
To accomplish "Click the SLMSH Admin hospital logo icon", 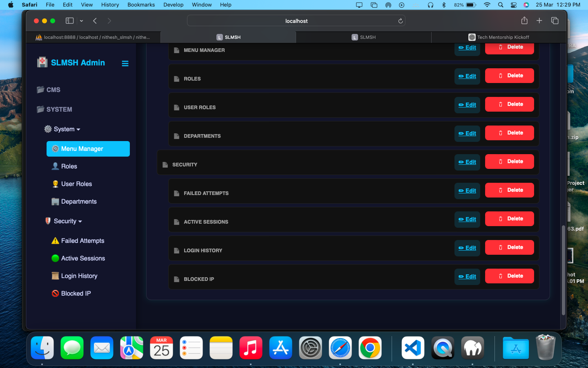I will [42, 62].
